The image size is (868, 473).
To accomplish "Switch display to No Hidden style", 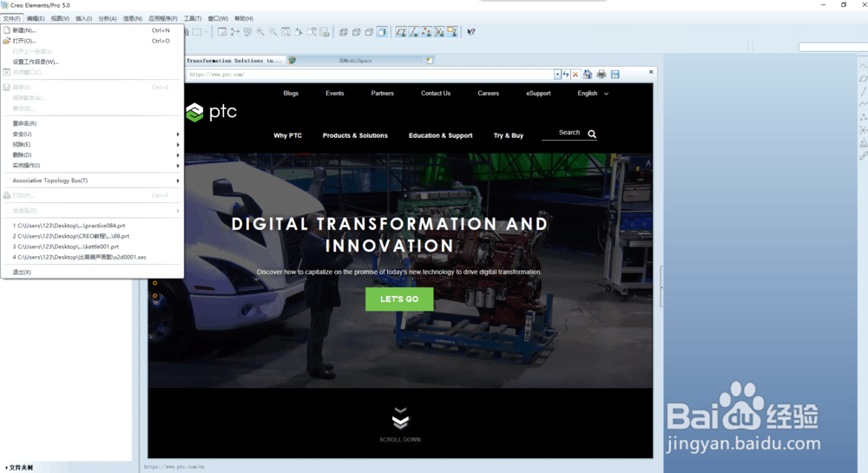I will (x=369, y=32).
